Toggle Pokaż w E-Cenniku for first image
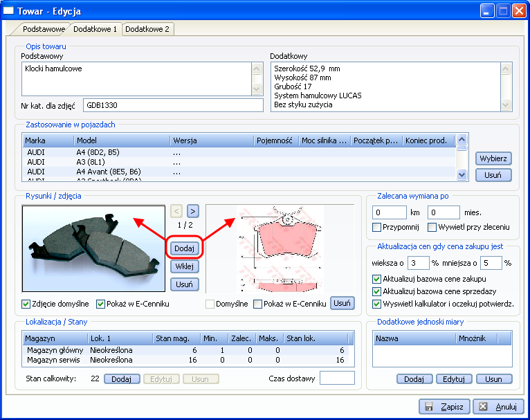Screen dimensions: 530x420 pyautogui.click(x=100, y=304)
